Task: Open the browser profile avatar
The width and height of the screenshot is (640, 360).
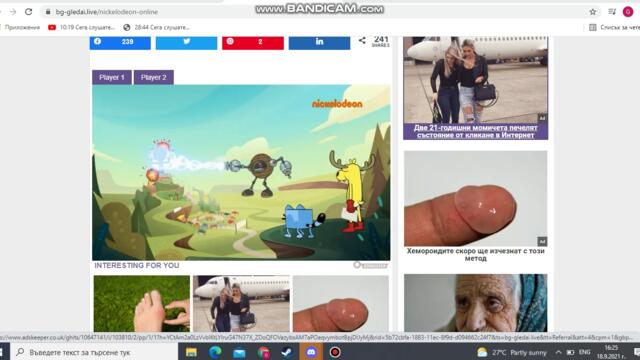Action: click(628, 12)
